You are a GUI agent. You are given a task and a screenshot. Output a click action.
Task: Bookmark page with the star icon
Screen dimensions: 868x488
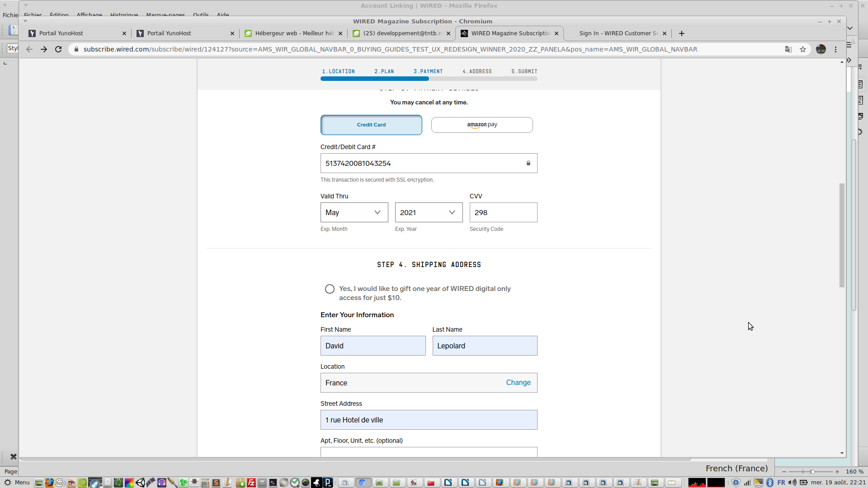pos(803,49)
